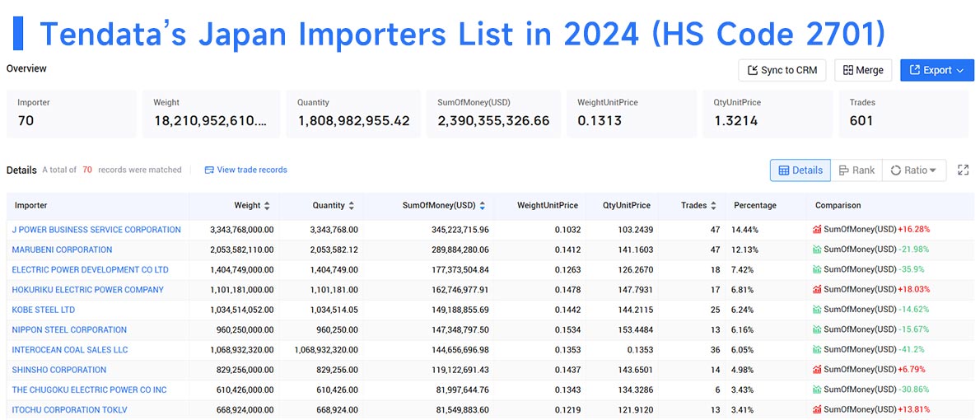The height and width of the screenshot is (420, 980).
Task: Select the Trades summary card showing 601
Action: (x=903, y=114)
